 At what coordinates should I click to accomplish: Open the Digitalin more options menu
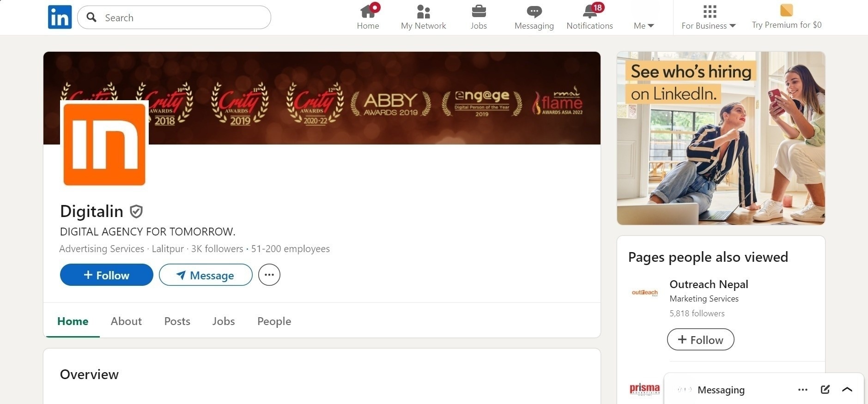pos(269,275)
